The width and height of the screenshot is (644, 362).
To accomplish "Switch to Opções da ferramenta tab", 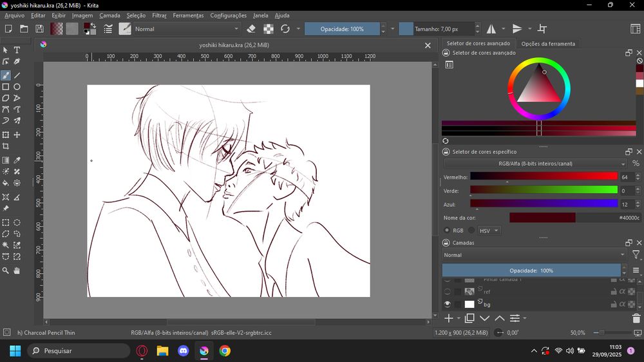I will (x=547, y=44).
